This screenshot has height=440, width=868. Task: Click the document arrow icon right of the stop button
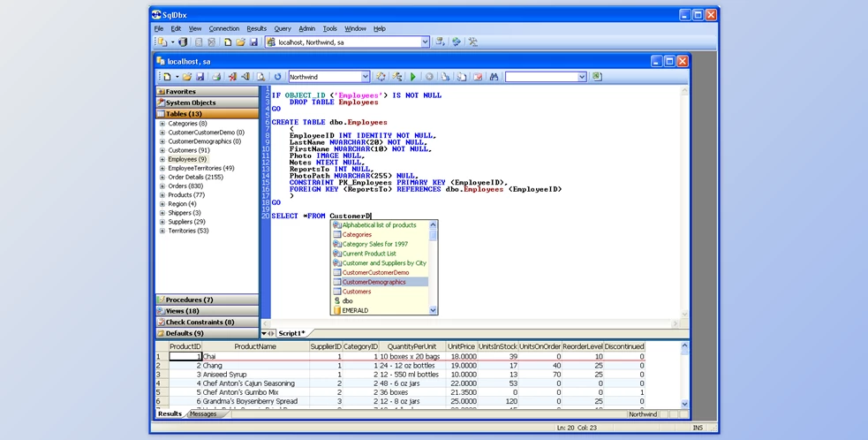445,77
